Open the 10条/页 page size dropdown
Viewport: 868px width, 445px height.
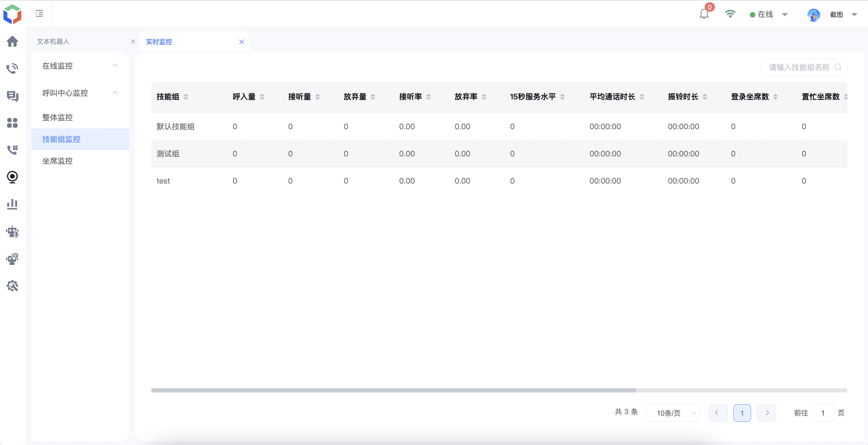(673, 413)
